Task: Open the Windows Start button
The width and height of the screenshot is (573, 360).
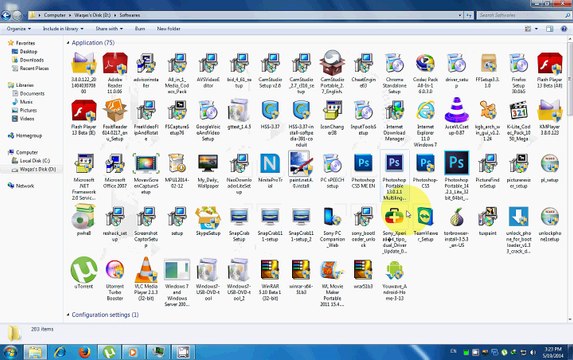Action: [10, 352]
